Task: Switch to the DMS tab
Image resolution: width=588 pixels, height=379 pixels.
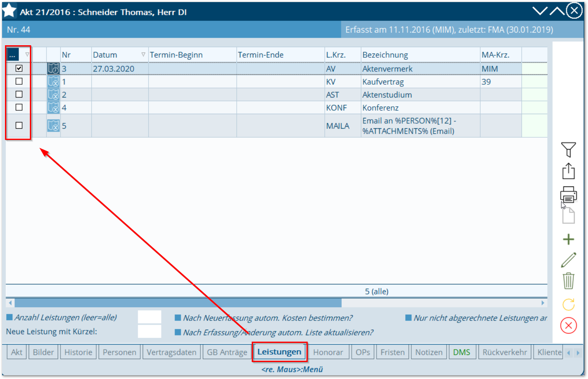Action: coord(462,352)
